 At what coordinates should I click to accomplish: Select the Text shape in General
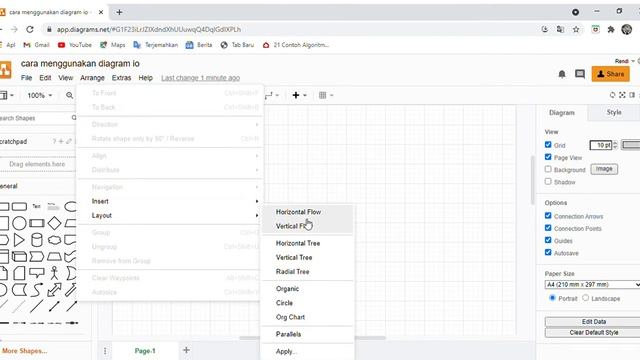click(x=36, y=206)
